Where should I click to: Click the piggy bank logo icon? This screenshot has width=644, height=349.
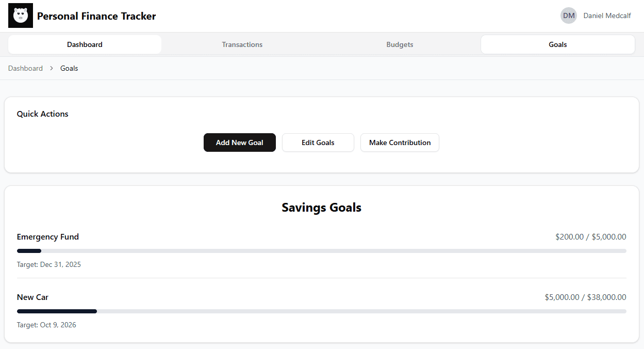click(x=21, y=15)
